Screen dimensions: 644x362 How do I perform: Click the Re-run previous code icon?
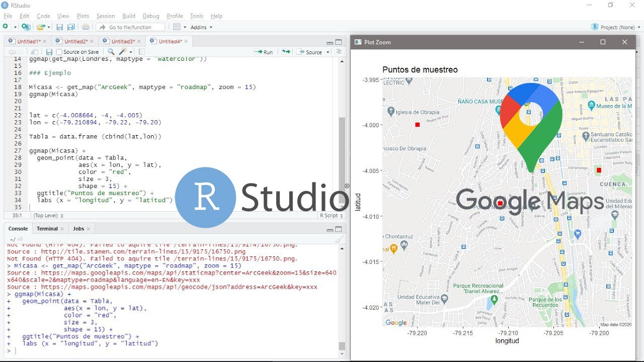click(x=286, y=52)
